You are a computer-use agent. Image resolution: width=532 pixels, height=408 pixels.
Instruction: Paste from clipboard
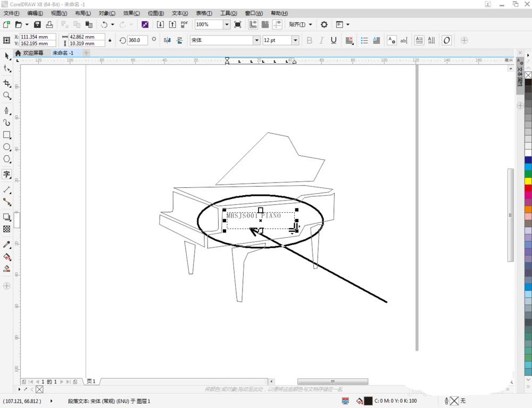tap(89, 24)
